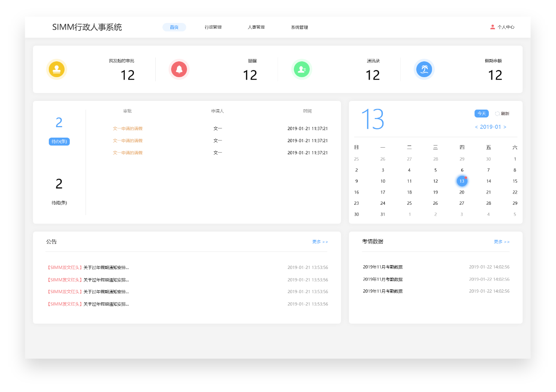Click the big blue number 2 above 待办
This screenshot has height=392, width=556.
pos(59,123)
